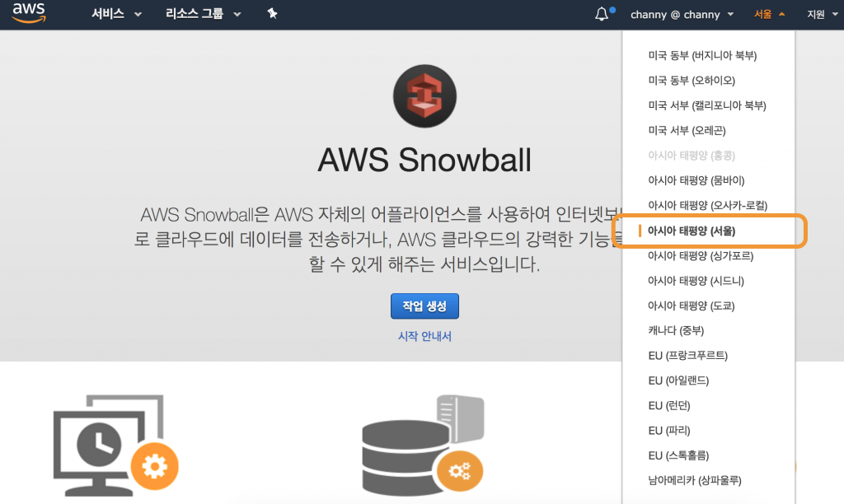Select region 아시아 태평양 (싱가포르)

701,255
